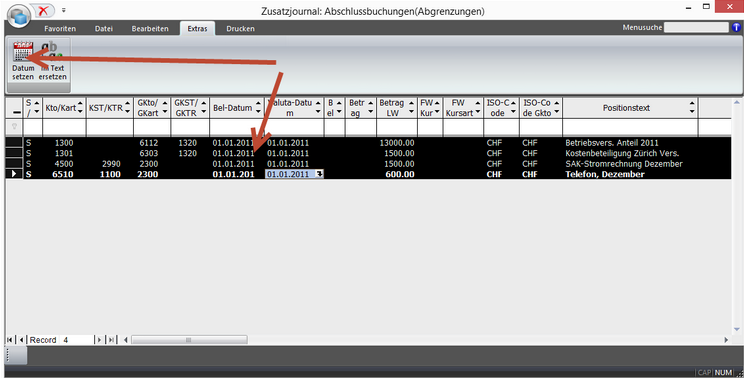The image size is (744, 378).
Task: Click the horizontal scrollbar thumb
Action: tap(189, 340)
